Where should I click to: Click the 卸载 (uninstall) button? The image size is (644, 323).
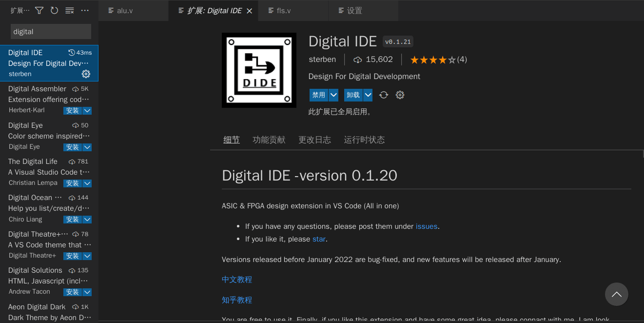point(353,95)
